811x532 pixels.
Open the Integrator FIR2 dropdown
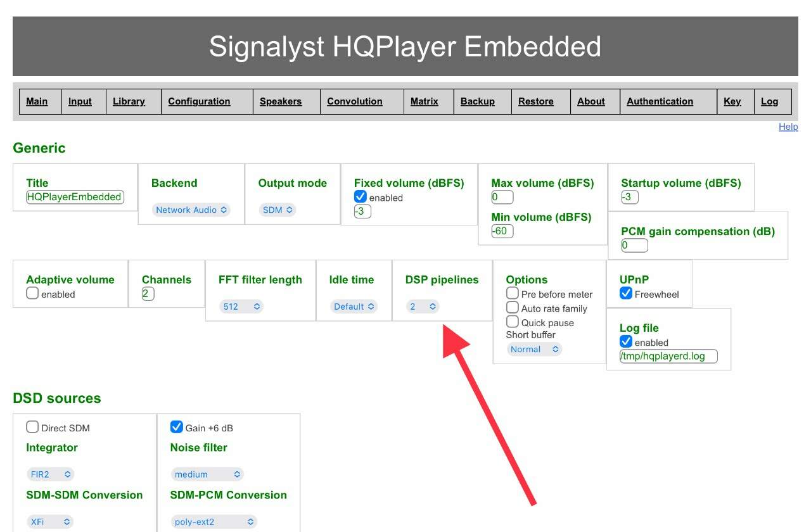click(x=51, y=474)
